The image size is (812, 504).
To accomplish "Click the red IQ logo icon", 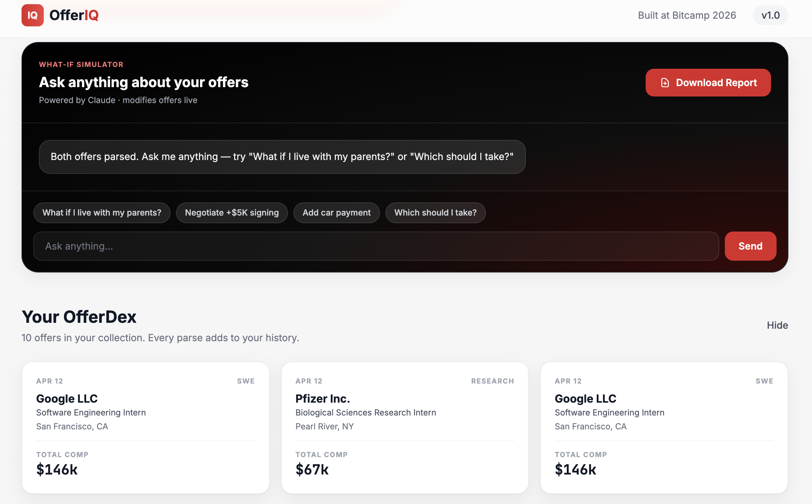I will (x=32, y=15).
